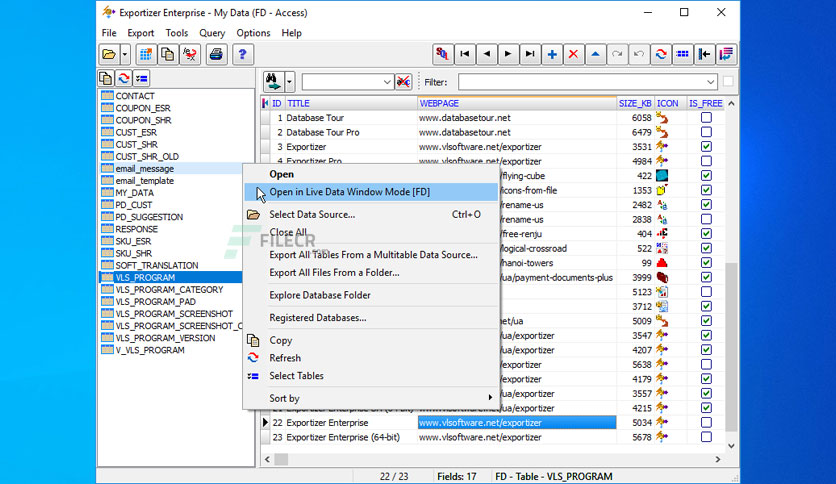
Task: Open the Query menu
Action: (x=212, y=33)
